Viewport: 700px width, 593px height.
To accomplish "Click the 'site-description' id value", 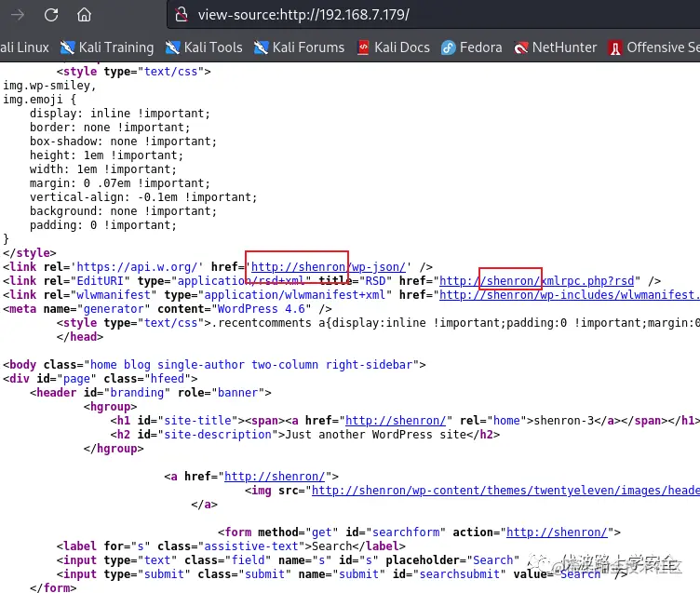I will coord(218,435).
